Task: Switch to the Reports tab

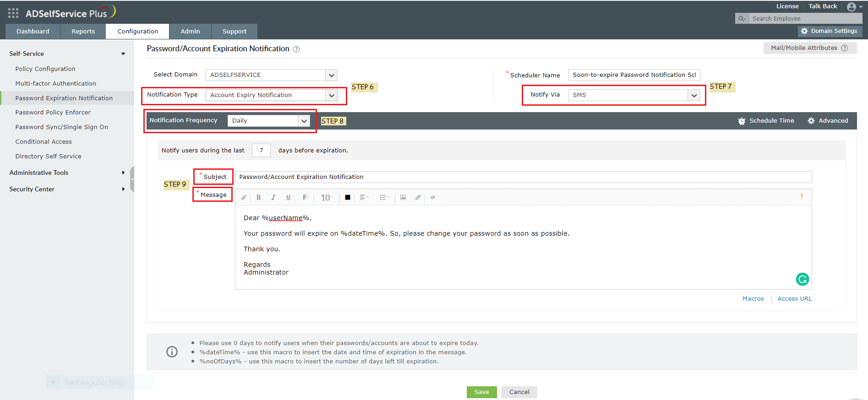Action: [83, 32]
